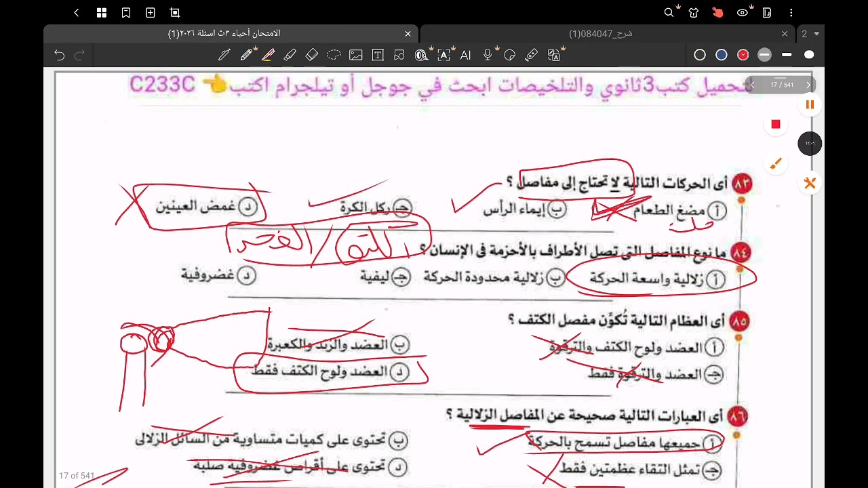Click the answer غضروفية
The width and height of the screenshot is (868, 488).
point(218,274)
